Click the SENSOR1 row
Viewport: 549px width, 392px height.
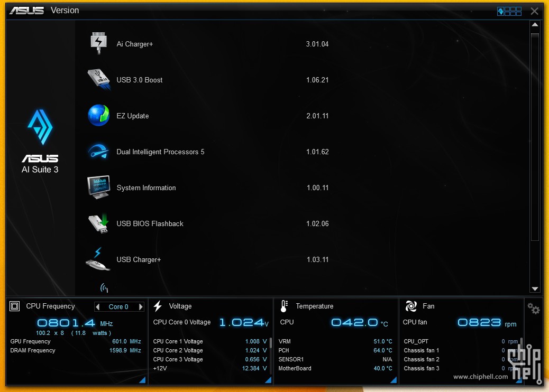pyautogui.click(x=335, y=359)
